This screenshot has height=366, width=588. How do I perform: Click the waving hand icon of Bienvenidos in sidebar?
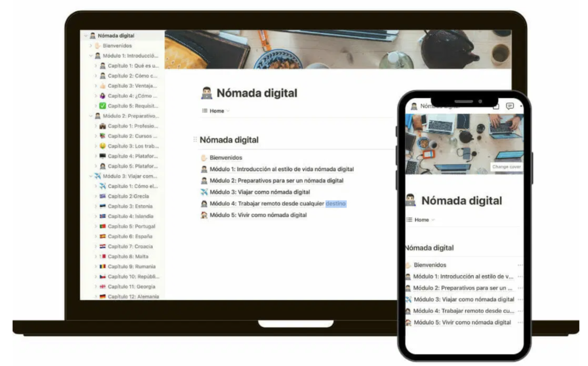coord(98,45)
